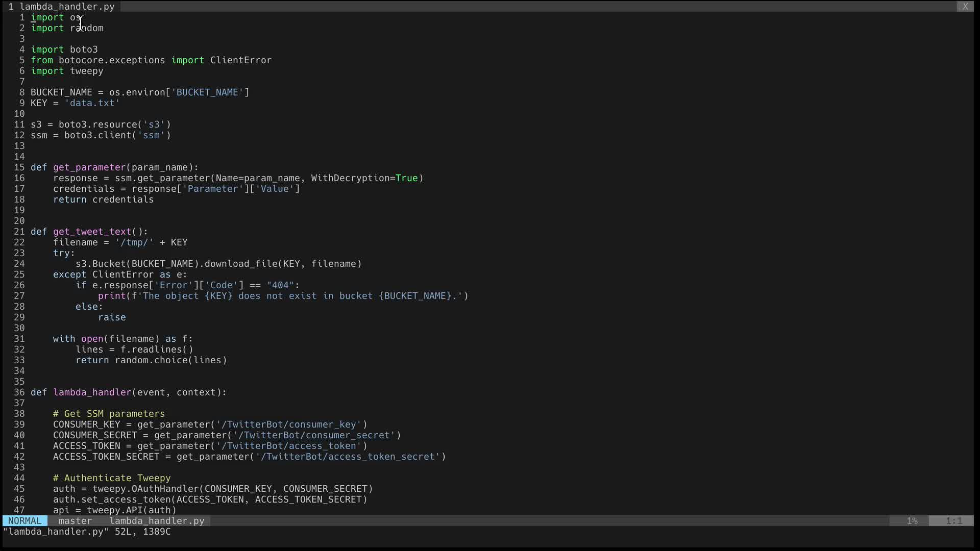Click the get_parameter function definition name
This screenshot has height=551, width=980.
pyautogui.click(x=89, y=167)
